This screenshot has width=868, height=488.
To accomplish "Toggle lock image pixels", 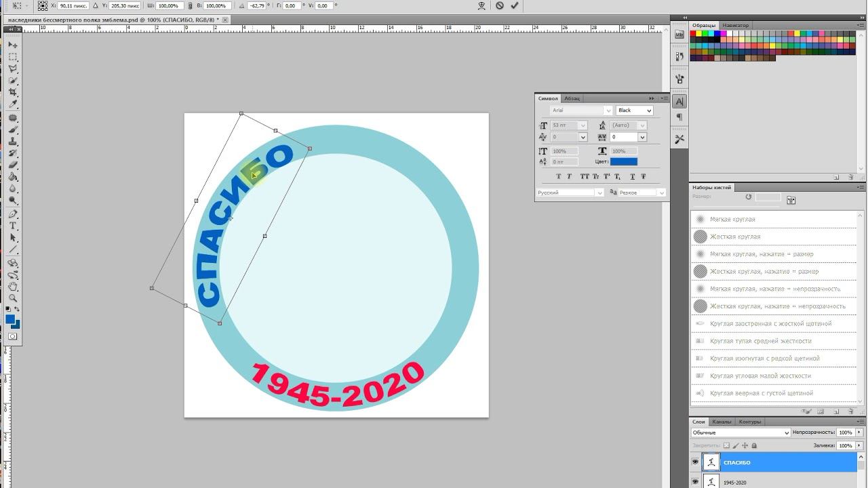I will tap(736, 445).
